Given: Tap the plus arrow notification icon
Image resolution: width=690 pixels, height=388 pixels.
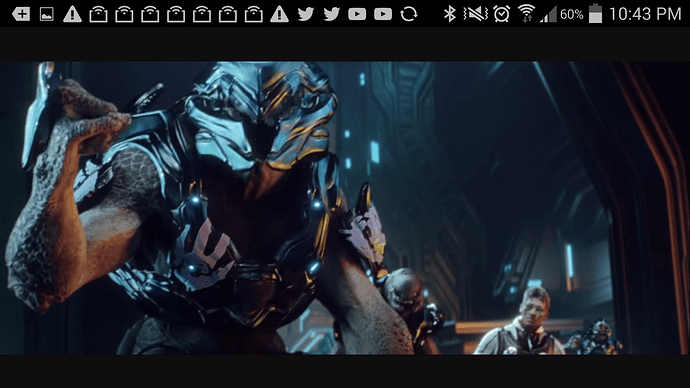Looking at the screenshot, I should [21, 14].
